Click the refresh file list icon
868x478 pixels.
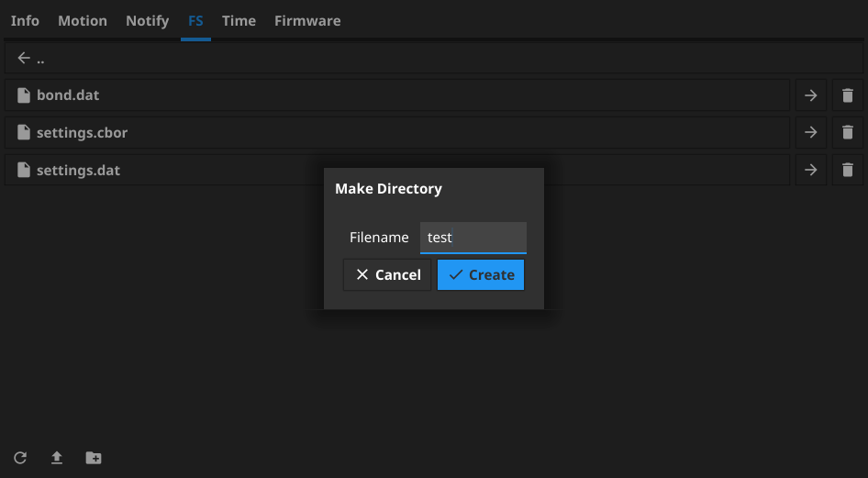pyautogui.click(x=20, y=457)
